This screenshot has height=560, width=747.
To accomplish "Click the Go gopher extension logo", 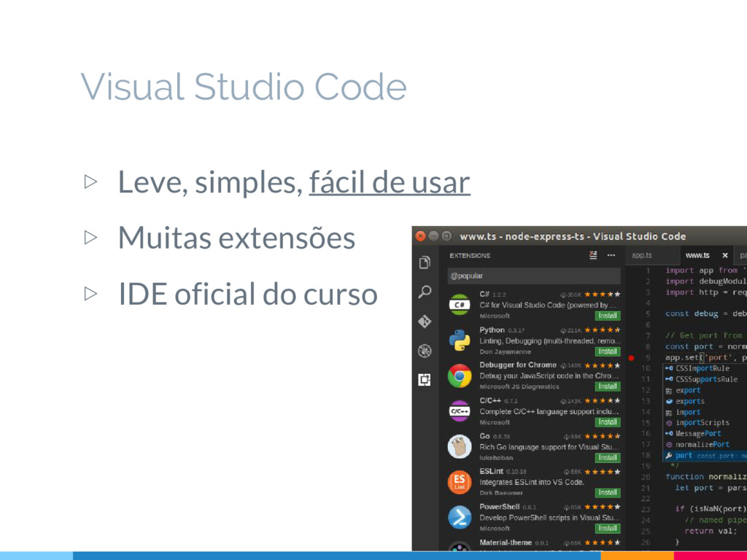I will tap(460, 446).
